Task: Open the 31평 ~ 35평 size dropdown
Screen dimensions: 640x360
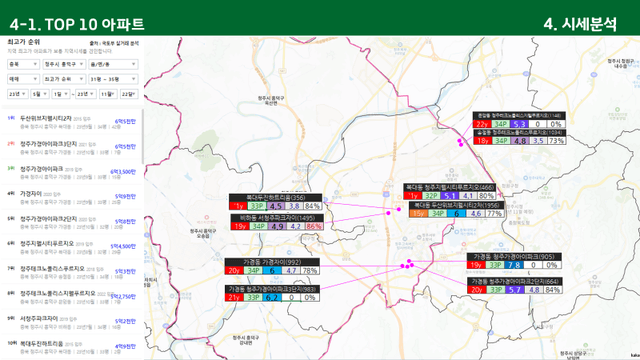Action: pyautogui.click(x=113, y=79)
